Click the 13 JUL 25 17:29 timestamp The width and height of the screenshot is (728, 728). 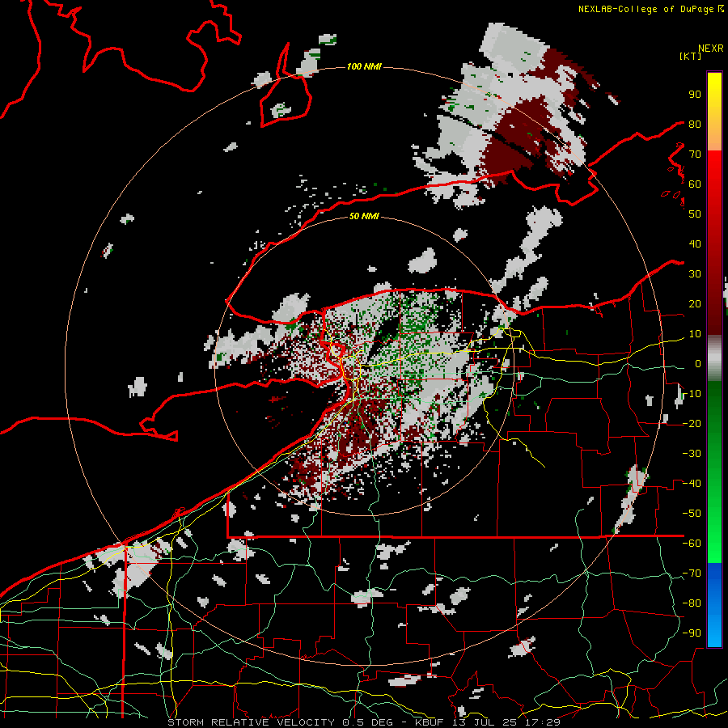[506, 722]
